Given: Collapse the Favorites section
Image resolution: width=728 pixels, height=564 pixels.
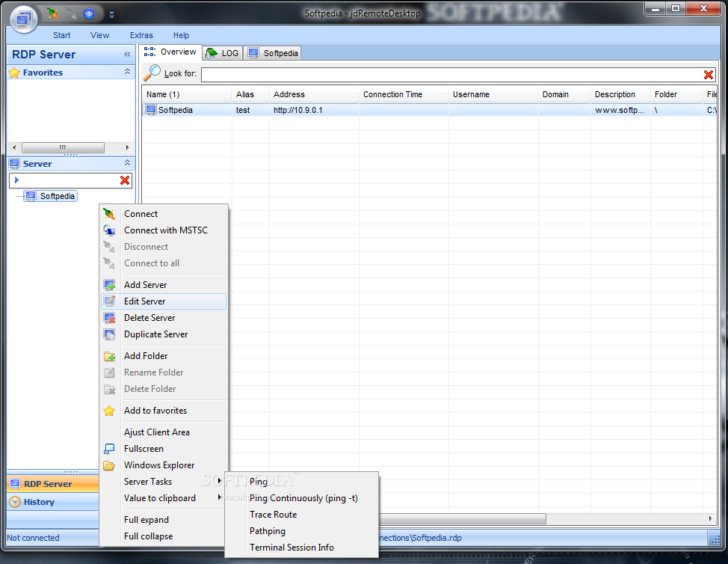Looking at the screenshot, I should (127, 72).
